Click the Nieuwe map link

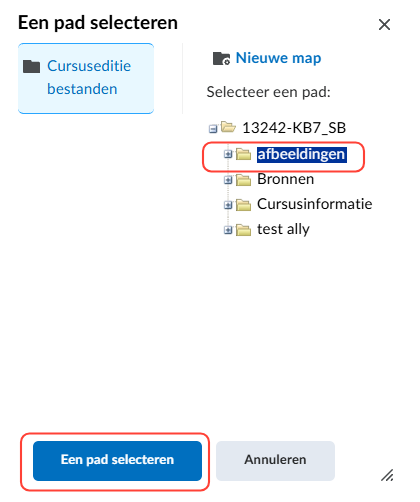point(278,58)
